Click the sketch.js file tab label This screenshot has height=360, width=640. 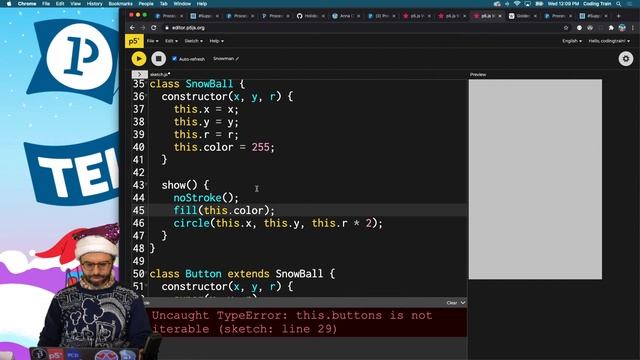(x=159, y=74)
